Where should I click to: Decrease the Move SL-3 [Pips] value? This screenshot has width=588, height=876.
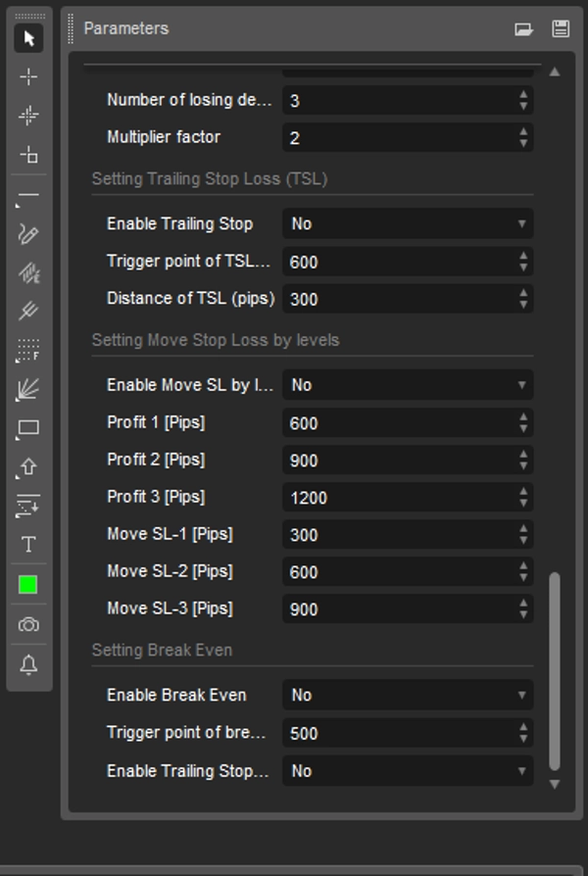click(x=523, y=615)
